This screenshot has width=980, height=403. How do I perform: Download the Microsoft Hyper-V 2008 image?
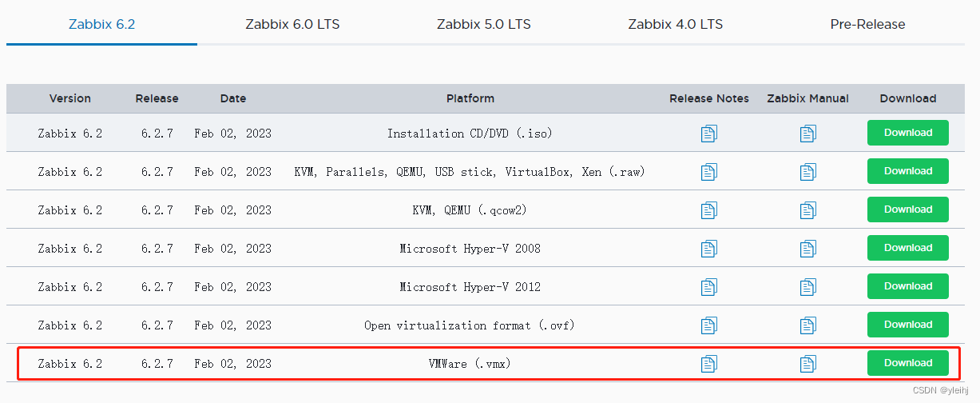tap(907, 248)
